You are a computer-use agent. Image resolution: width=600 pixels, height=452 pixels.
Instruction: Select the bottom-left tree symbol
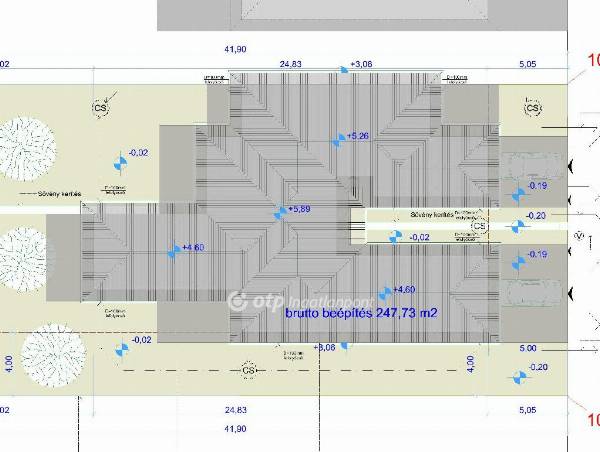(x=53, y=355)
